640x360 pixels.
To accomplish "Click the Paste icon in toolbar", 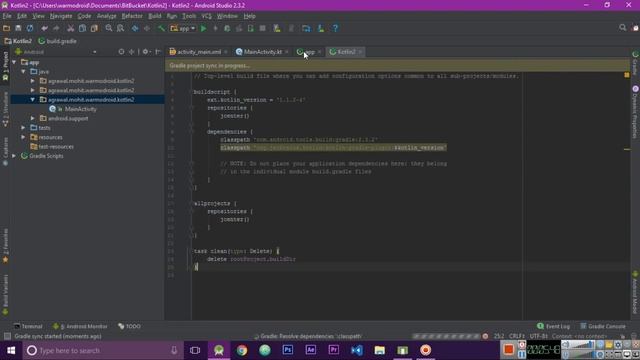I will [94, 28].
